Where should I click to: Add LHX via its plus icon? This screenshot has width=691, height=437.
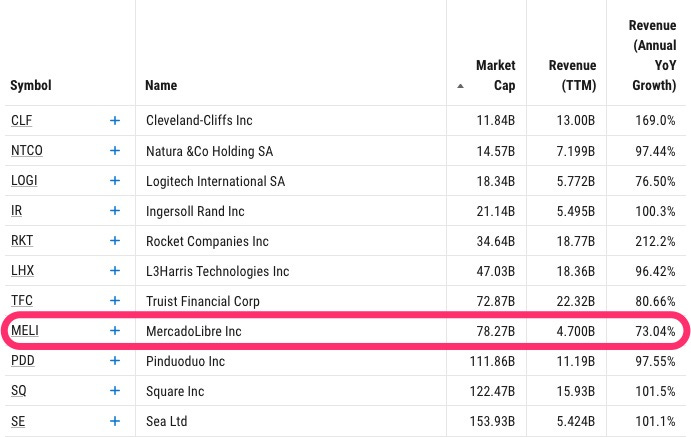(x=115, y=270)
